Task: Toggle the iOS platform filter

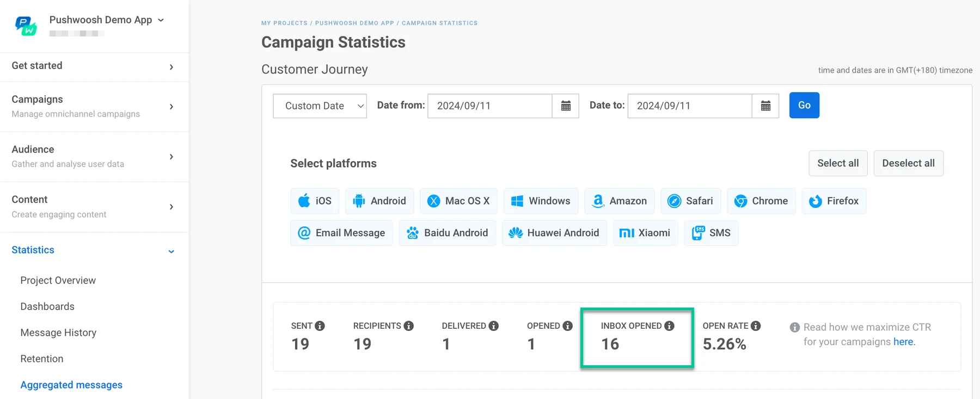Action: [315, 201]
